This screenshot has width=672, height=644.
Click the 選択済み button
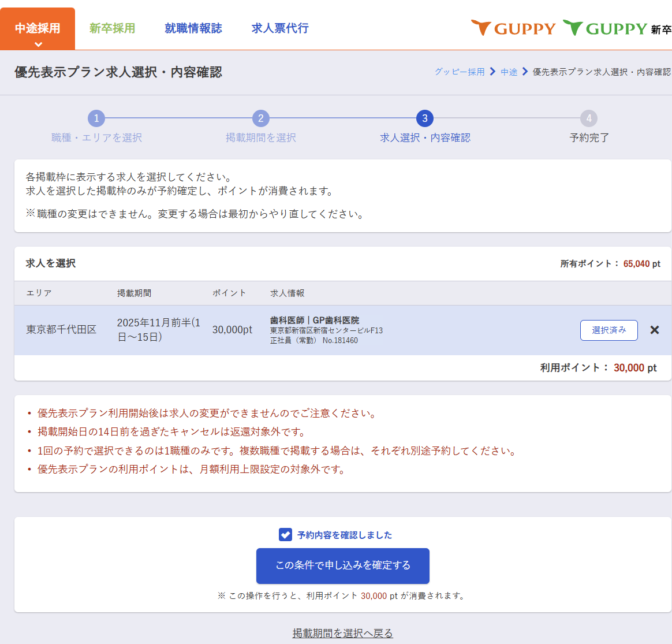(x=608, y=330)
